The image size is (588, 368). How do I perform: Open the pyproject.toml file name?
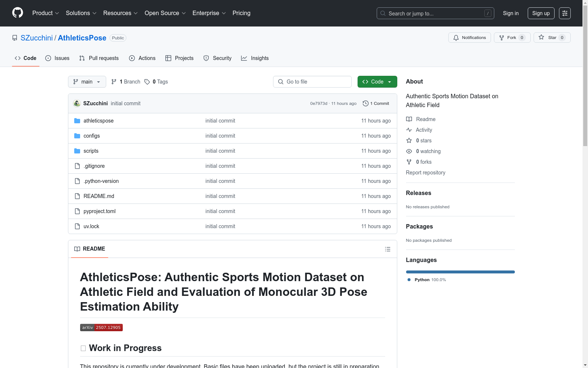(100, 211)
